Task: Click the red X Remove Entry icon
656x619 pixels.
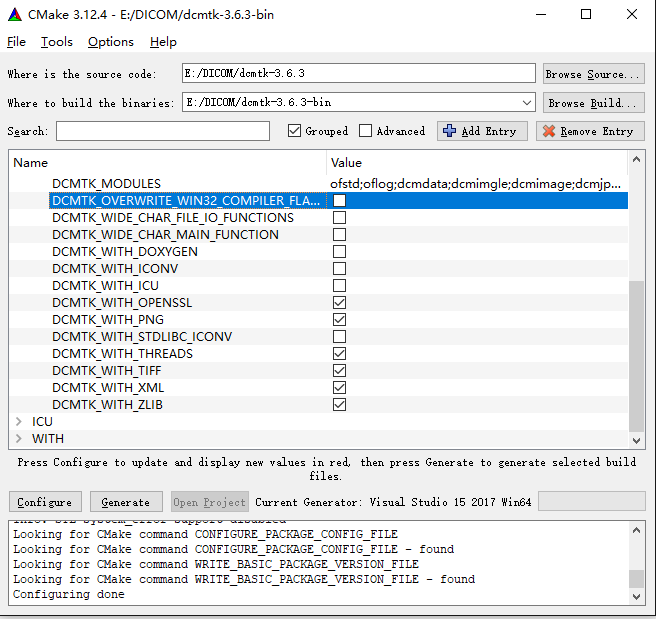Action: tap(548, 131)
